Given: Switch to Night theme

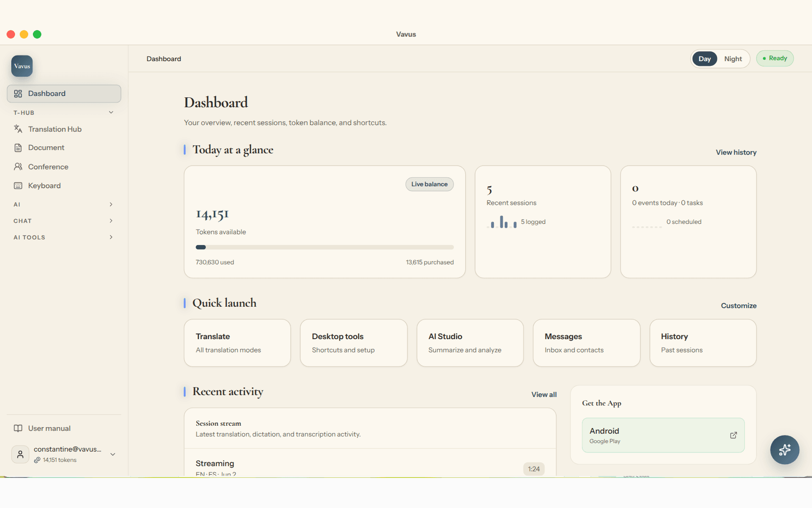Looking at the screenshot, I should click(733, 59).
